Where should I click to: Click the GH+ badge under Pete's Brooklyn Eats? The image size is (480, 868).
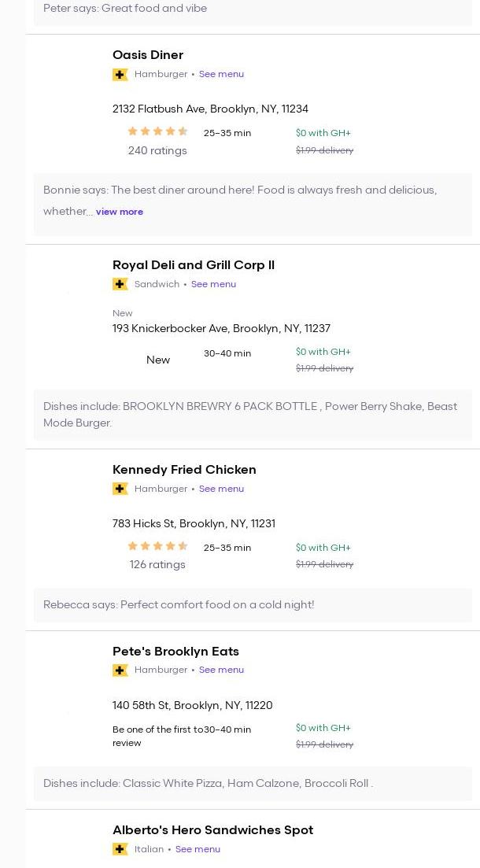coord(120,670)
